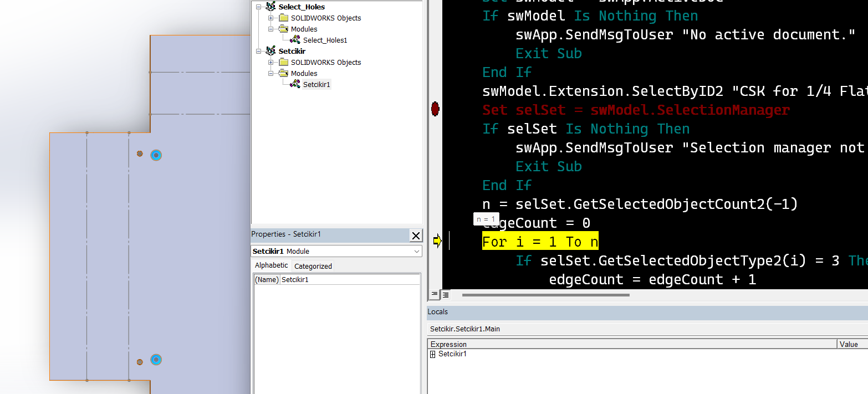868x394 pixels.
Task: Select the Setcikir1 module in project tree
Action: pos(316,84)
